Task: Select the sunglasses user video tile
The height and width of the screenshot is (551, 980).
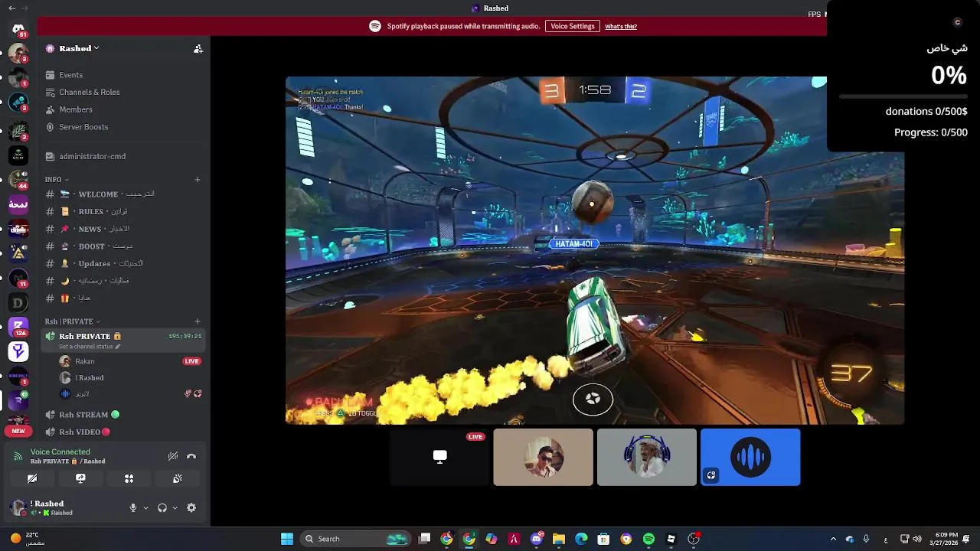Action: (x=544, y=457)
